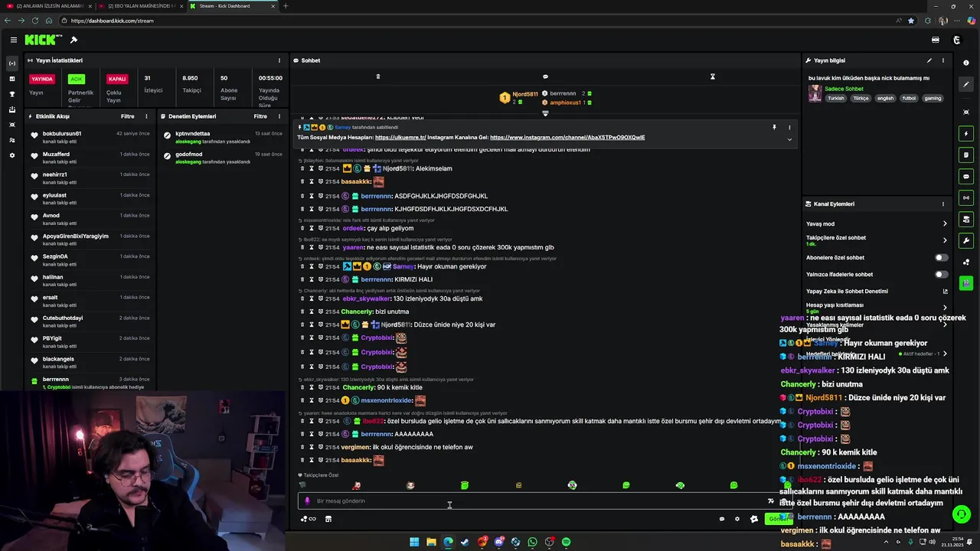980x551 pixels.
Task: Open the analytics chart icon in the left sidebar
Action: 11,79
